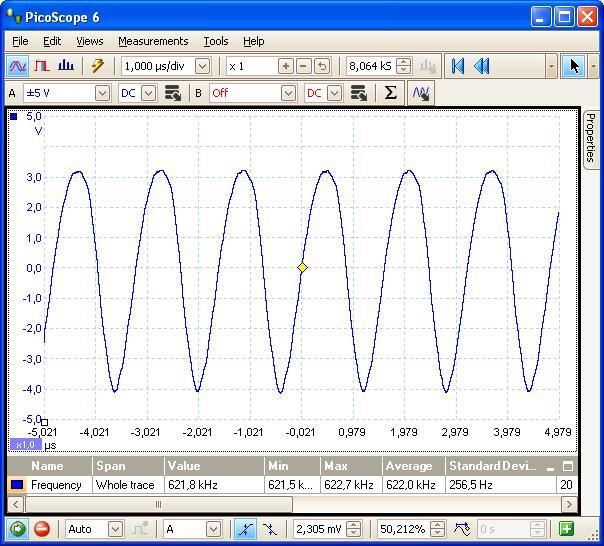
Task: Open the Tools menu
Action: click(216, 41)
